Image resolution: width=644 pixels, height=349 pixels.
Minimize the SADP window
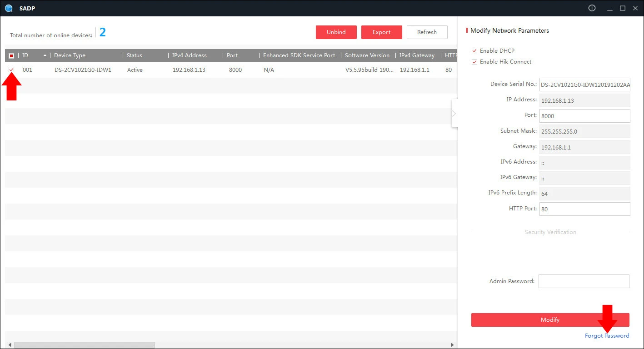(609, 8)
